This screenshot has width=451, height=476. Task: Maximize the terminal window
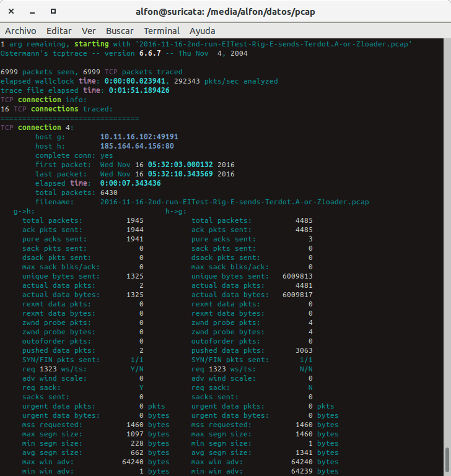(x=53, y=11)
